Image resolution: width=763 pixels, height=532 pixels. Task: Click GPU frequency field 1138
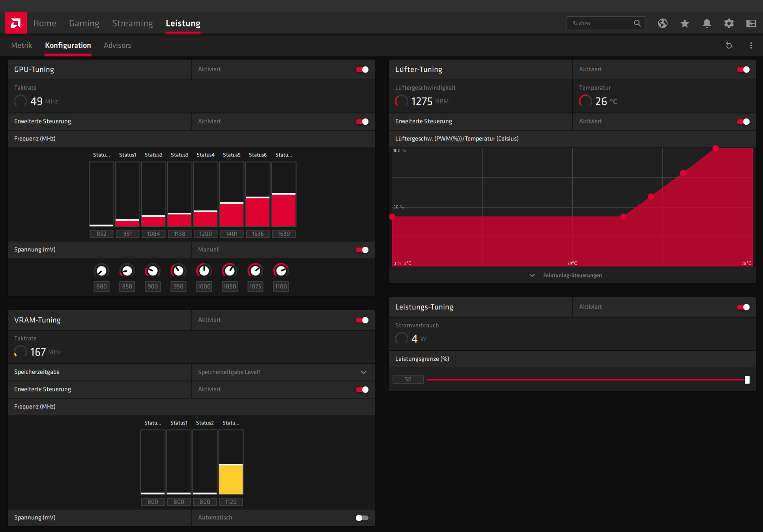click(180, 234)
